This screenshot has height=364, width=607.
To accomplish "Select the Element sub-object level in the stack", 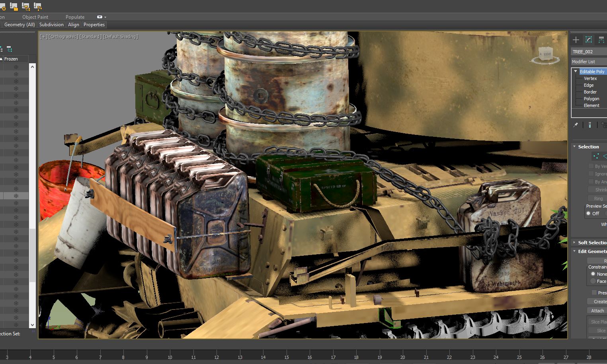I will (591, 105).
